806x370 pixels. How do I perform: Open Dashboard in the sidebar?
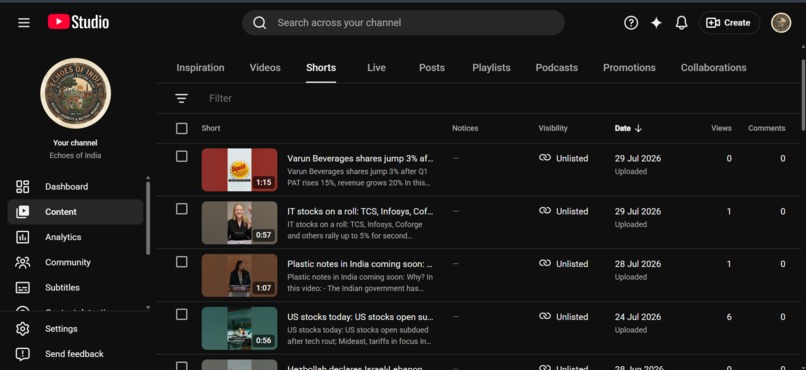click(75, 187)
